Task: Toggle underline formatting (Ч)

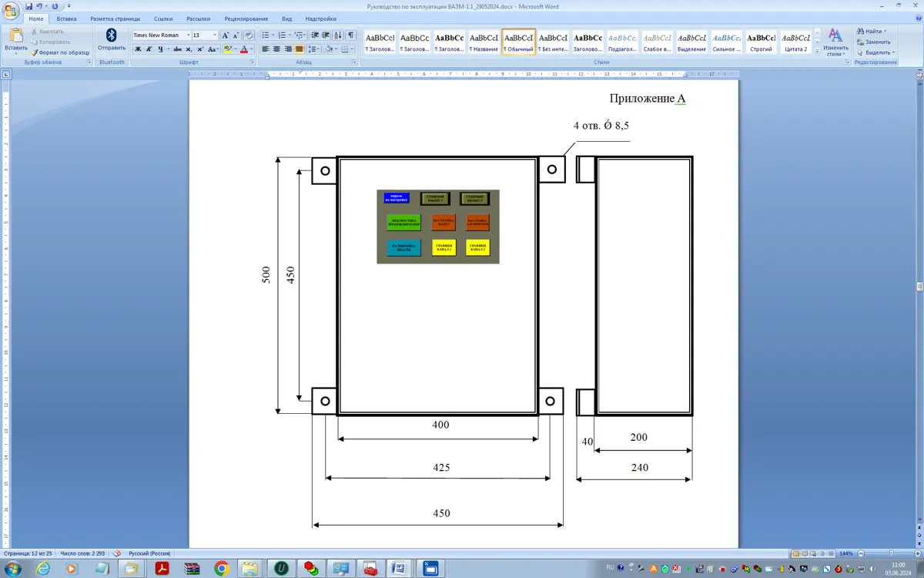Action: (160, 49)
